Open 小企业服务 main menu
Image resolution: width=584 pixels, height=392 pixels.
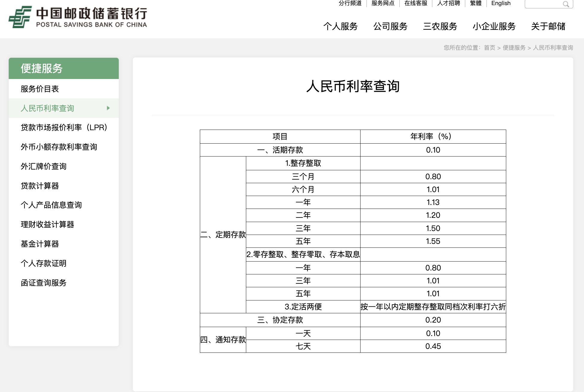pyautogui.click(x=494, y=26)
